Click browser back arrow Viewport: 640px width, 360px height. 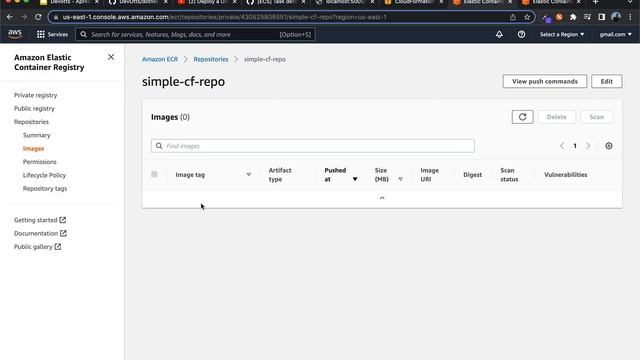(x=10, y=17)
